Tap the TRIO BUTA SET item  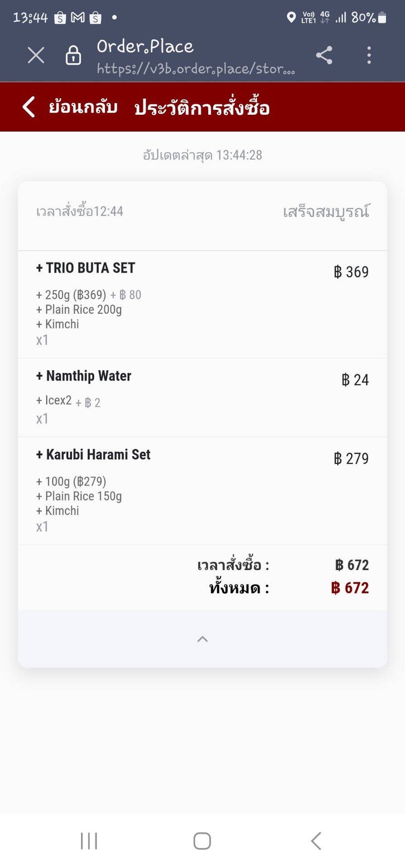(x=91, y=268)
